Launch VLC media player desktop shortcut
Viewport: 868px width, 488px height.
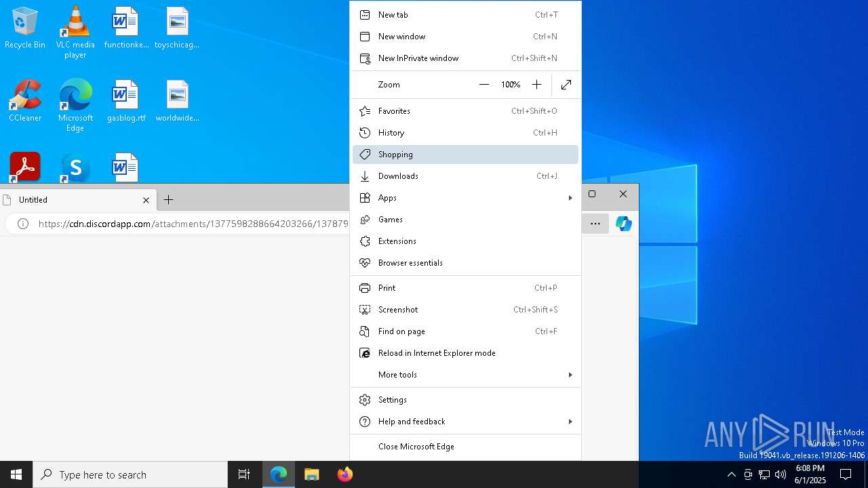(x=75, y=33)
